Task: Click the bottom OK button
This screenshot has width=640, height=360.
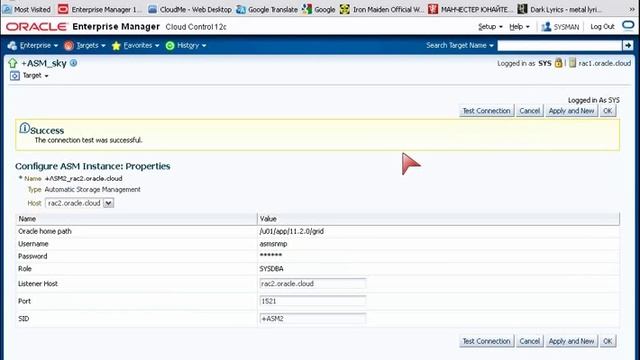Action: [x=607, y=341]
